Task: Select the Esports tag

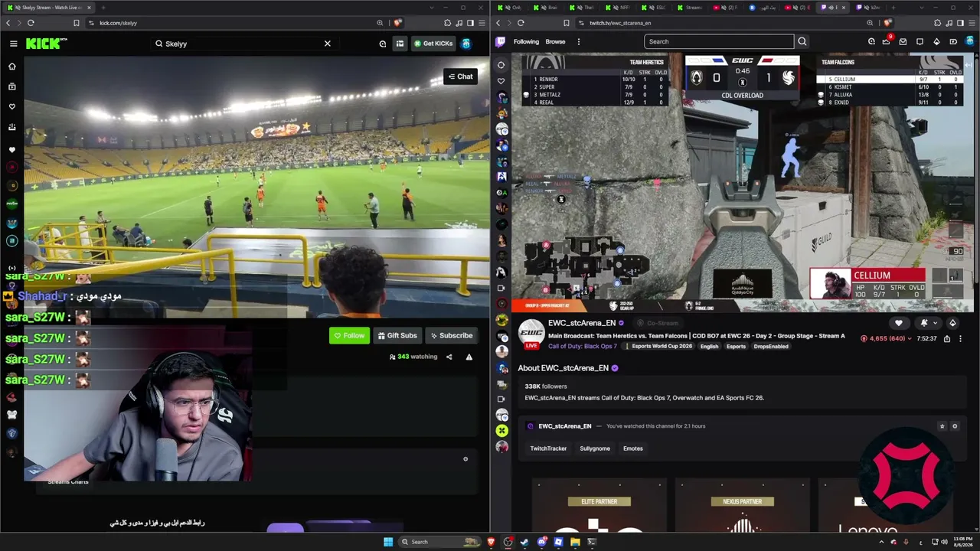Action: click(736, 347)
